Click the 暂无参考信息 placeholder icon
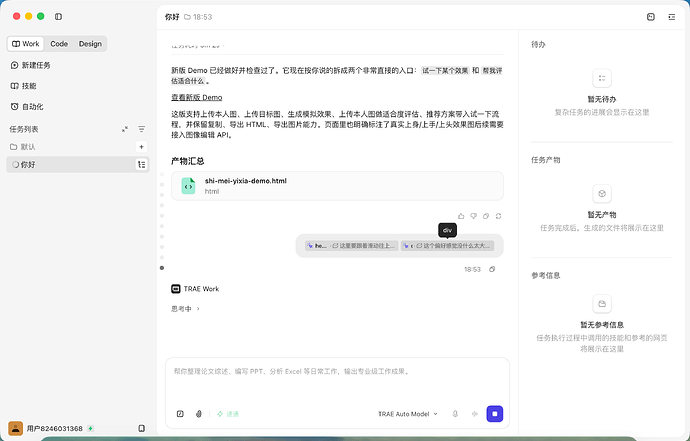 (x=602, y=304)
